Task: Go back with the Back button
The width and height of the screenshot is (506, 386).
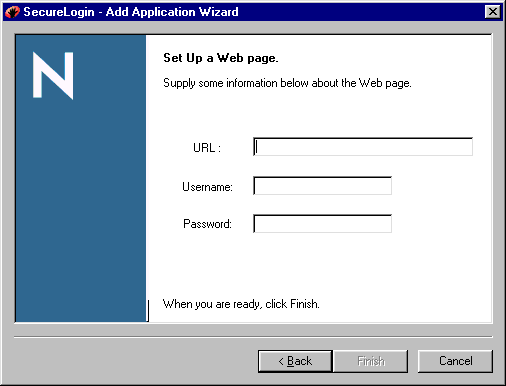Action: (x=295, y=361)
